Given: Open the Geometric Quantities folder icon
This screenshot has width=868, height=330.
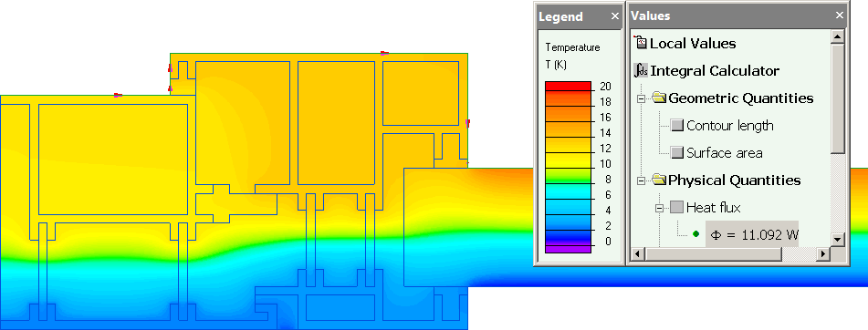Looking at the screenshot, I should click(x=659, y=98).
